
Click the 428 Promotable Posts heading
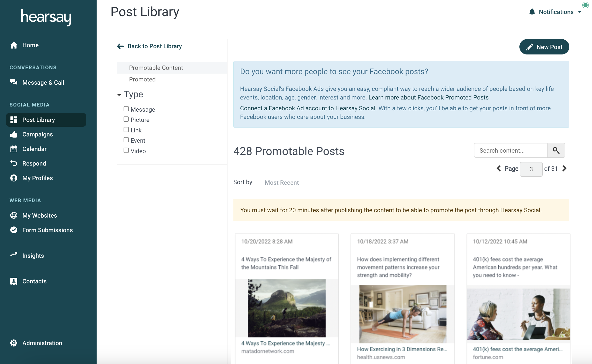pyautogui.click(x=289, y=151)
